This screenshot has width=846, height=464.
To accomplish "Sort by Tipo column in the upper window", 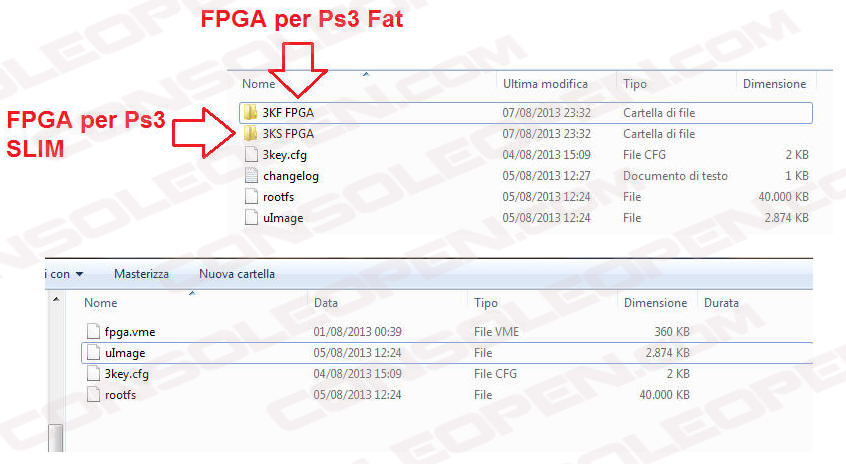I will (x=634, y=84).
